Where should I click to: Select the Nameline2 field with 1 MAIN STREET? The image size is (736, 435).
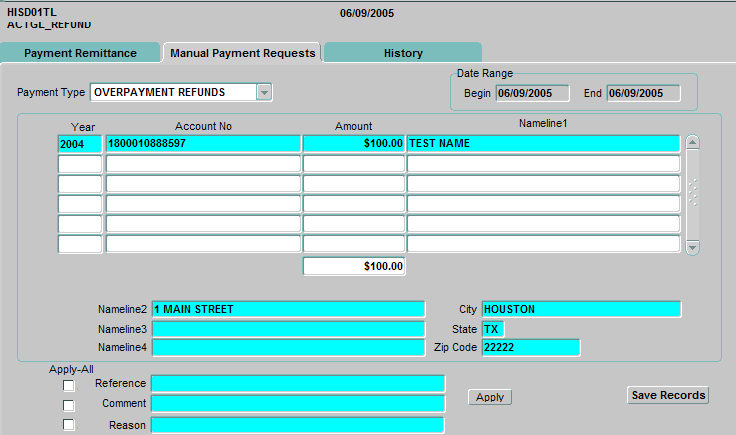click(x=288, y=309)
